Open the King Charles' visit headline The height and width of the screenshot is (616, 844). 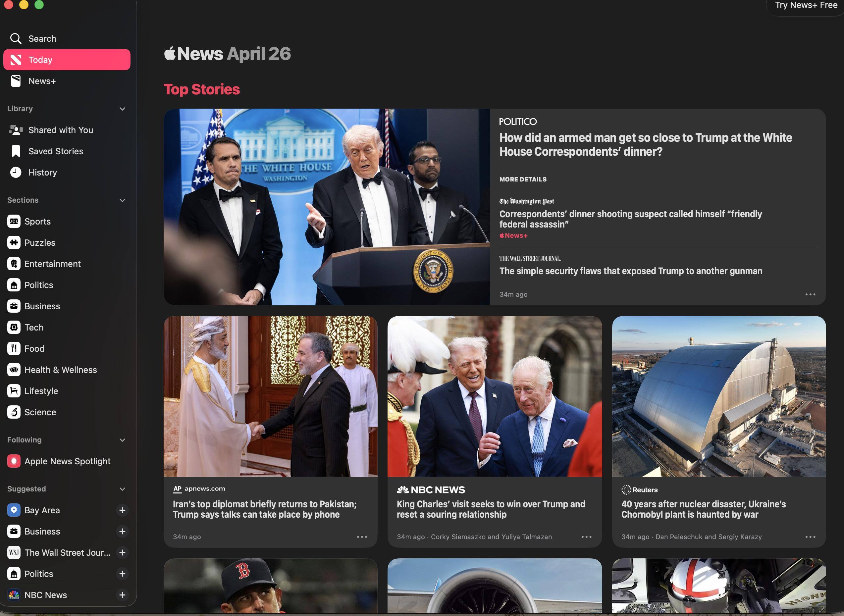click(x=491, y=509)
